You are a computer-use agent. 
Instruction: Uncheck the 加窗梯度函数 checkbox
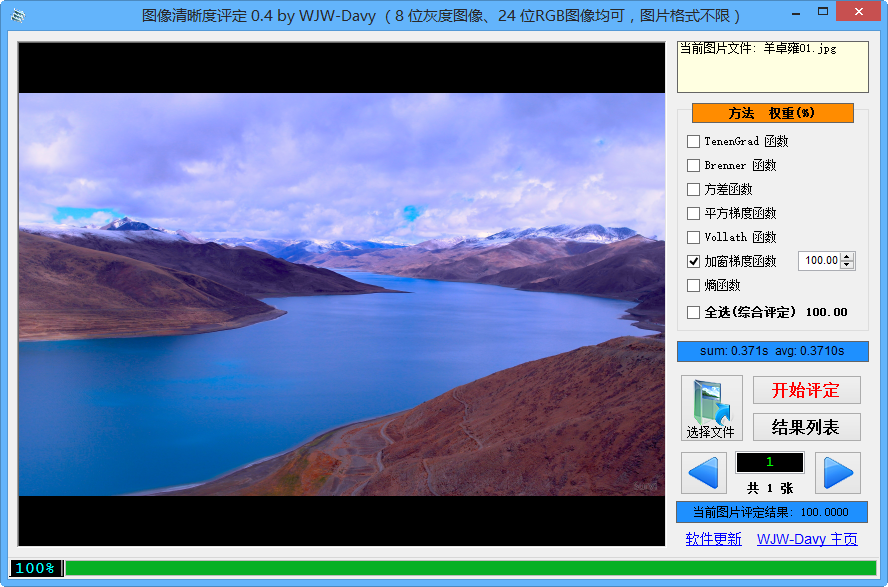(x=693, y=261)
